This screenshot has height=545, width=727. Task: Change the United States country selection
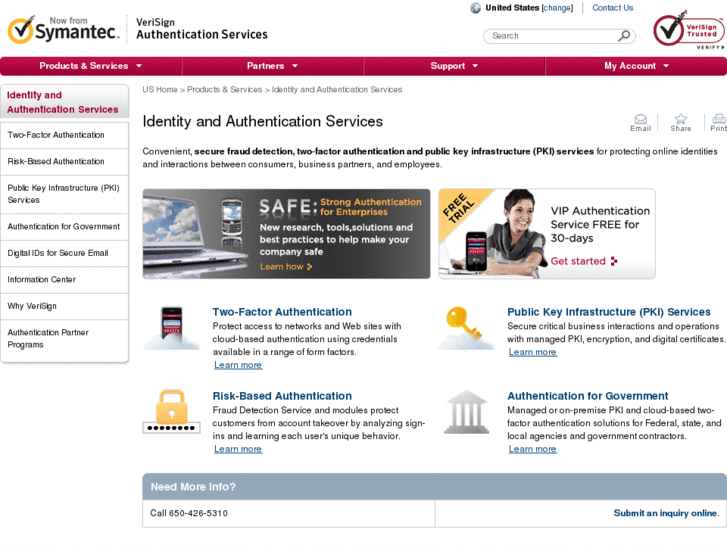point(557,8)
